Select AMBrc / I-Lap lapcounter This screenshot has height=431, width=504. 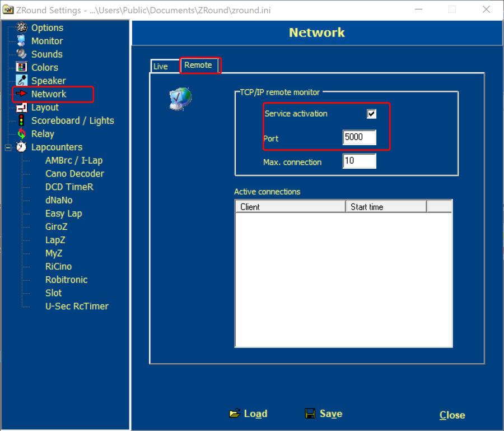(x=74, y=160)
